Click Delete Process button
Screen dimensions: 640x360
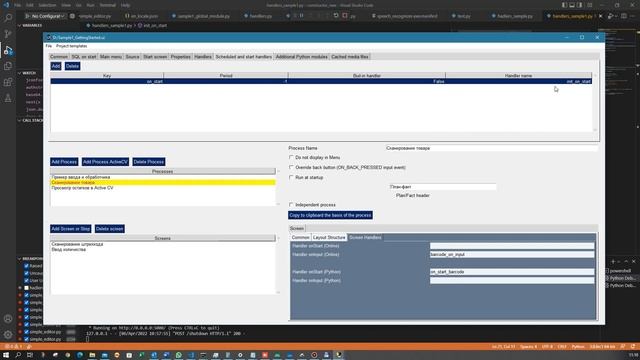tap(149, 162)
